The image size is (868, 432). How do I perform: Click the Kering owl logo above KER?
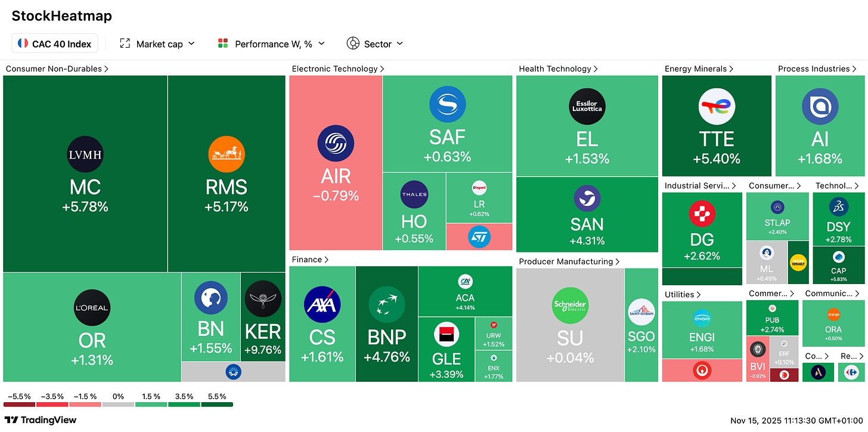pos(263,298)
